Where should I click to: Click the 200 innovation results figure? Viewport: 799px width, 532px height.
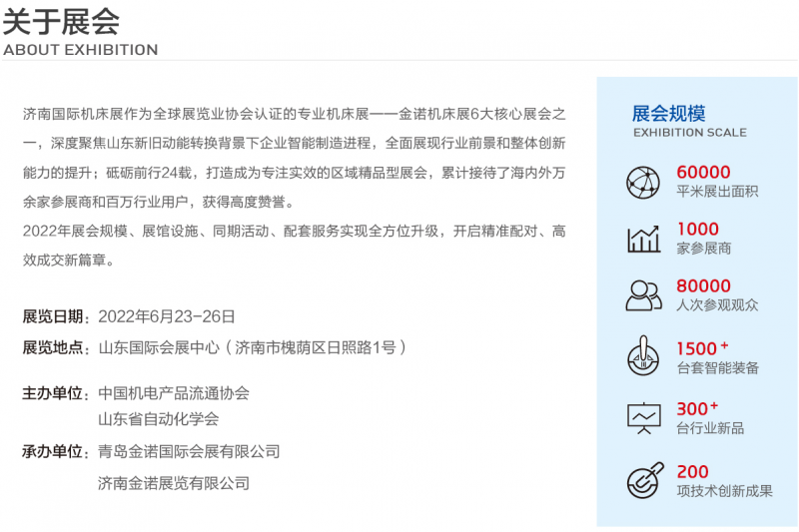692,471
